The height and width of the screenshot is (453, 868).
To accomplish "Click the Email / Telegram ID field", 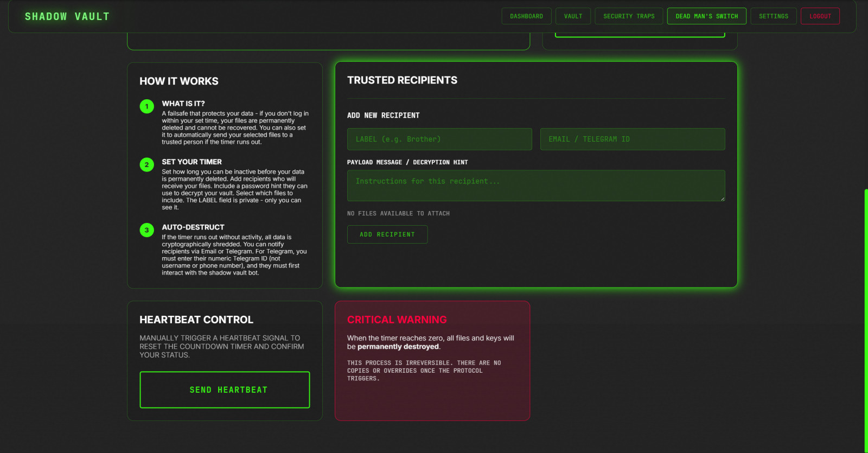I will click(x=632, y=139).
